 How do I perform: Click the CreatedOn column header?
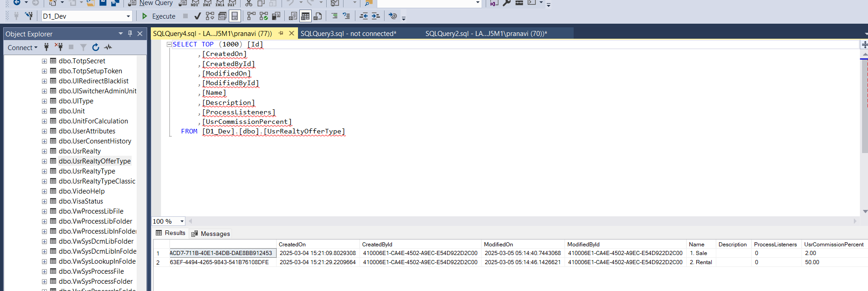[318, 245]
